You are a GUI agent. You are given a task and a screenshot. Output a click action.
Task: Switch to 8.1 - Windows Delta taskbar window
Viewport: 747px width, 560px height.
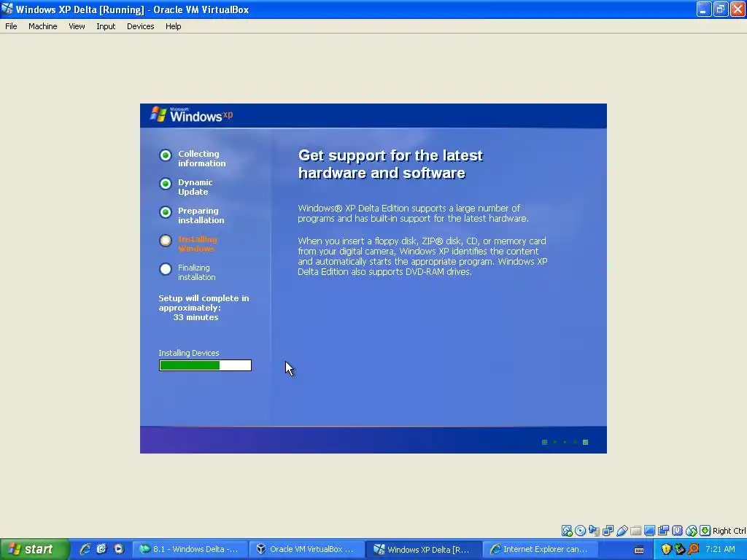(190, 549)
